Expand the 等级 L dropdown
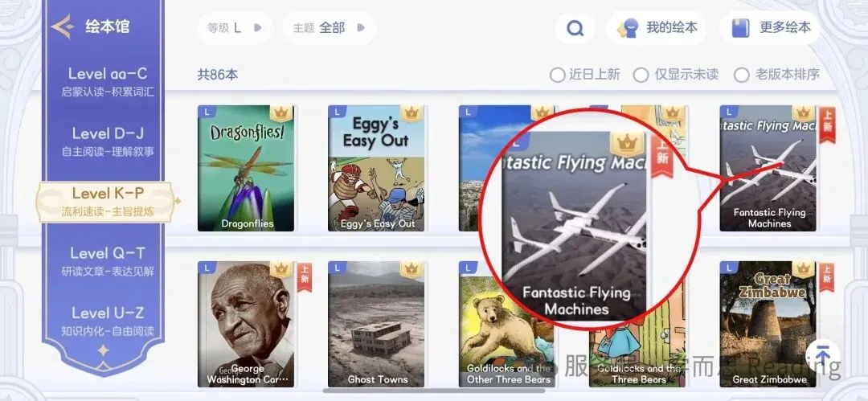This screenshot has width=868, height=401. click(235, 27)
